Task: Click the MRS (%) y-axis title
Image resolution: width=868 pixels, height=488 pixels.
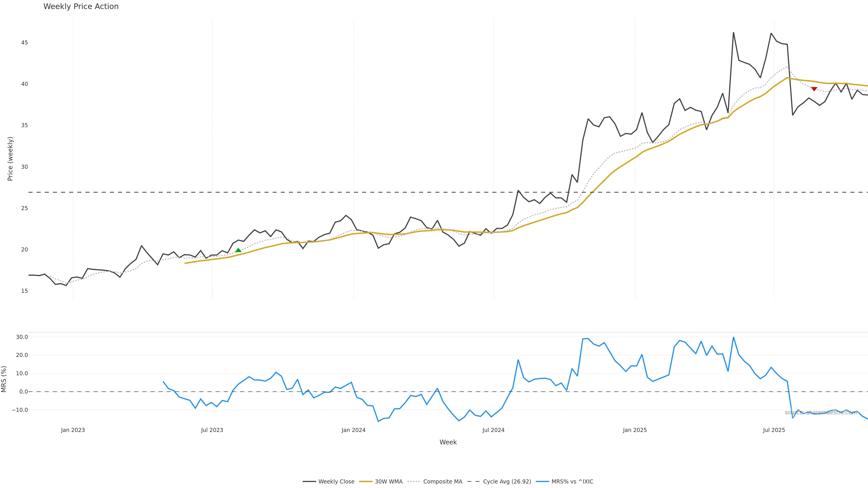Action: click(x=4, y=379)
